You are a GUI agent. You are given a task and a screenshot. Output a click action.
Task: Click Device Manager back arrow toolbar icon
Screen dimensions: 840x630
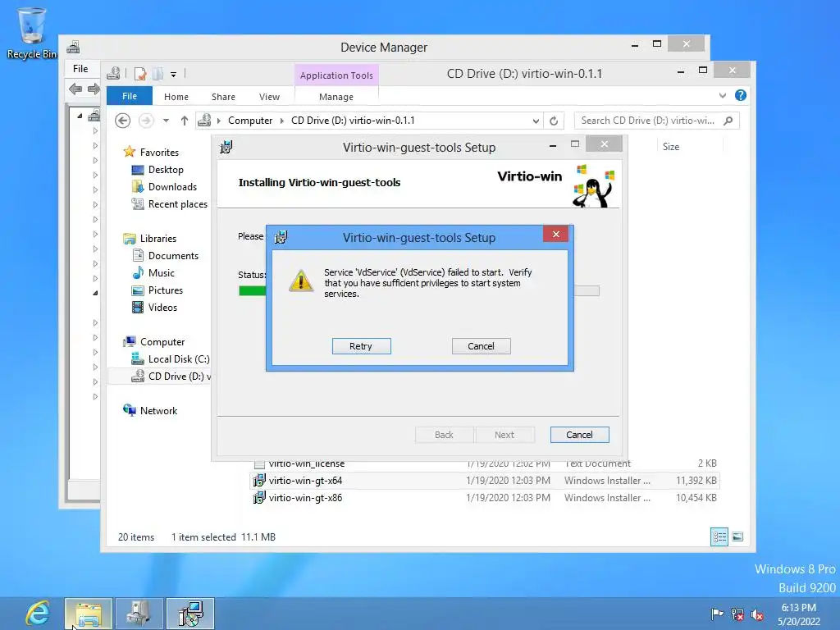[x=75, y=89]
